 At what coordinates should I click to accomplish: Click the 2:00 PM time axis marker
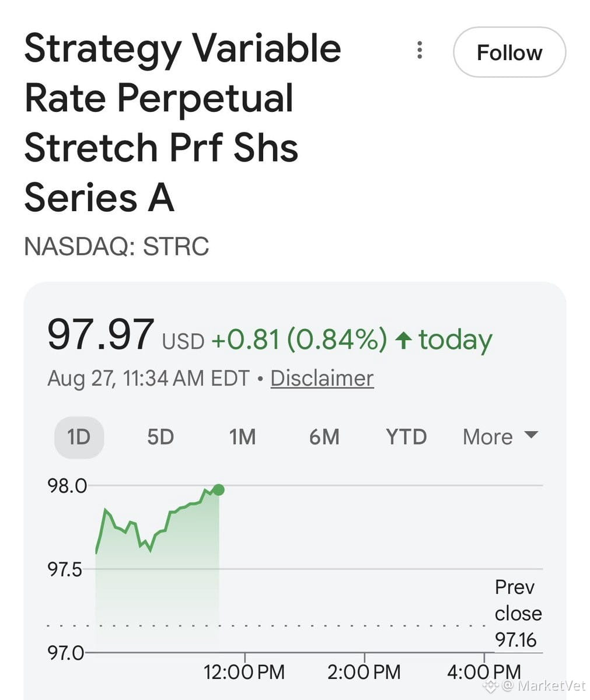(364, 671)
